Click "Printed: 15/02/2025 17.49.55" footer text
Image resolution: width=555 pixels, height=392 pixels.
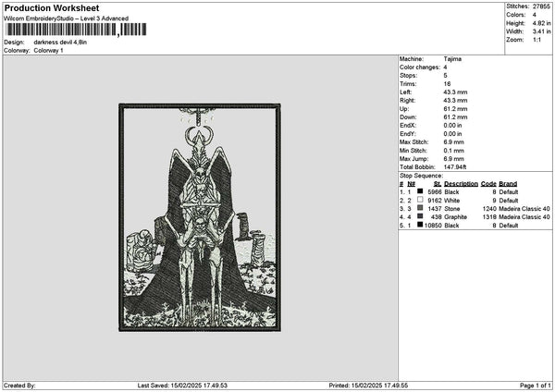click(368, 386)
